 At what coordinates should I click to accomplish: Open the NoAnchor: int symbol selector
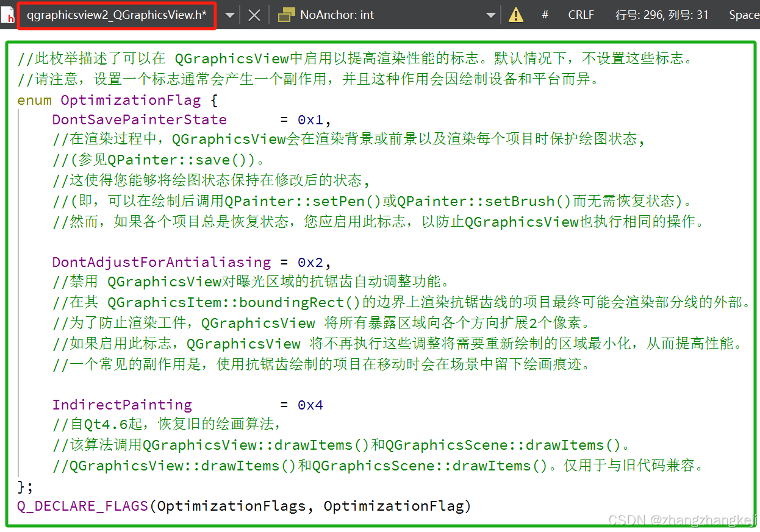coord(389,15)
